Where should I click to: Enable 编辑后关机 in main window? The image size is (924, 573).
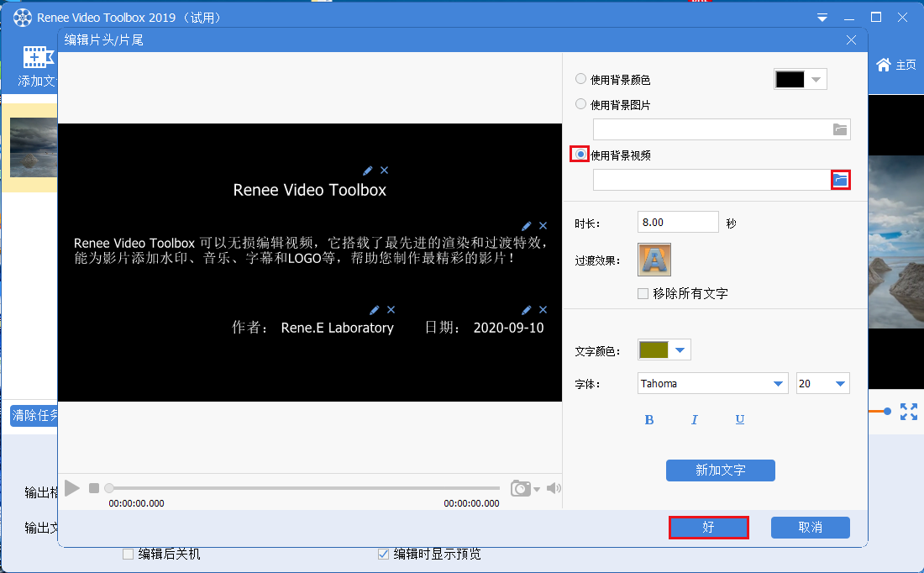coord(128,555)
